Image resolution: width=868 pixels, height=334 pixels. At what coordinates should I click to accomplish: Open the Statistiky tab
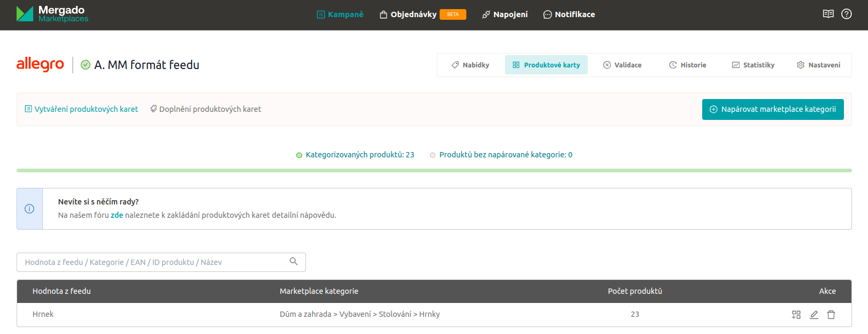(x=752, y=65)
